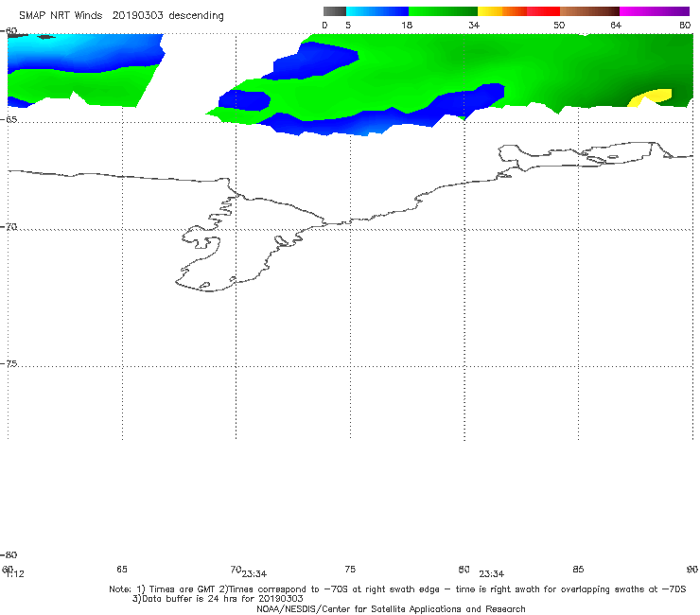Click the green 18-34 segment of color bar

(443, 11)
